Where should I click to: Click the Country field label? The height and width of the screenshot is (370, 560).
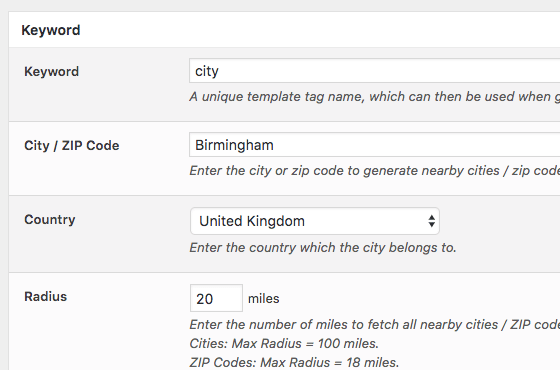(x=50, y=219)
